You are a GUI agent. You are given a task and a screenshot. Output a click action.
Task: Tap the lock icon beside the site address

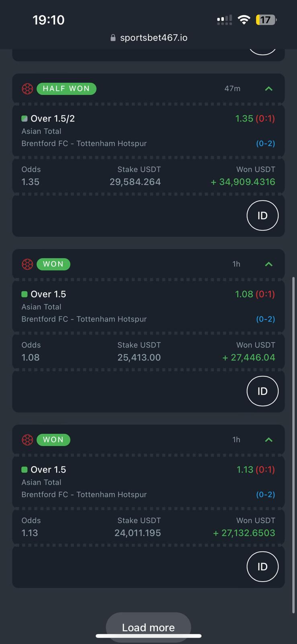113,38
